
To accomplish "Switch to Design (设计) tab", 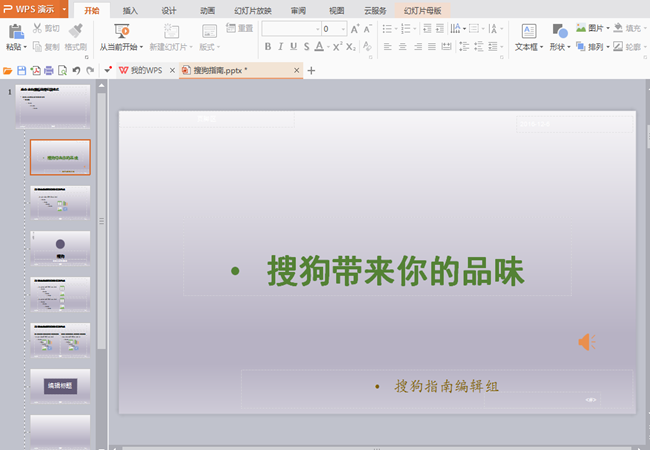I will (169, 11).
